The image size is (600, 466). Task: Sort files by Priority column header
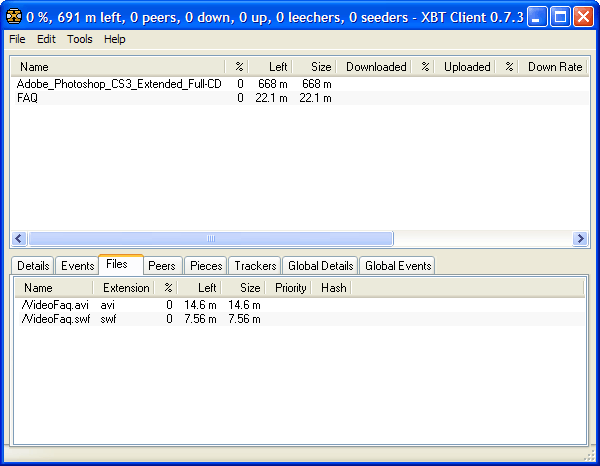tap(289, 288)
